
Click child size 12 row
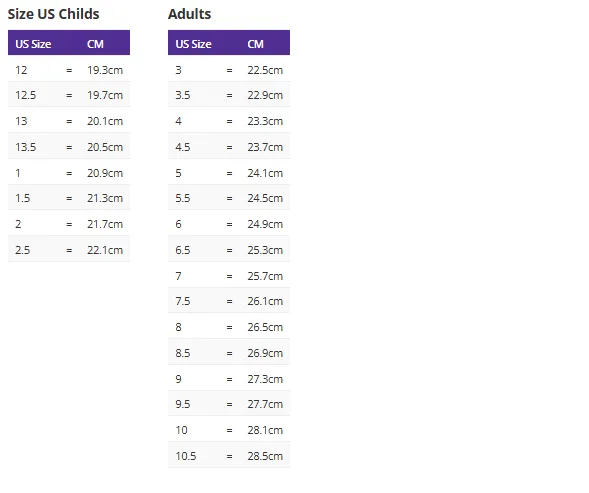click(69, 70)
